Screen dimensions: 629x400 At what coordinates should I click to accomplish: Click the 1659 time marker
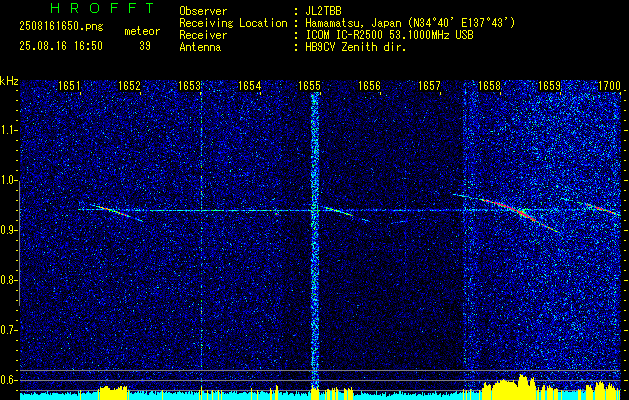pyautogui.click(x=549, y=85)
